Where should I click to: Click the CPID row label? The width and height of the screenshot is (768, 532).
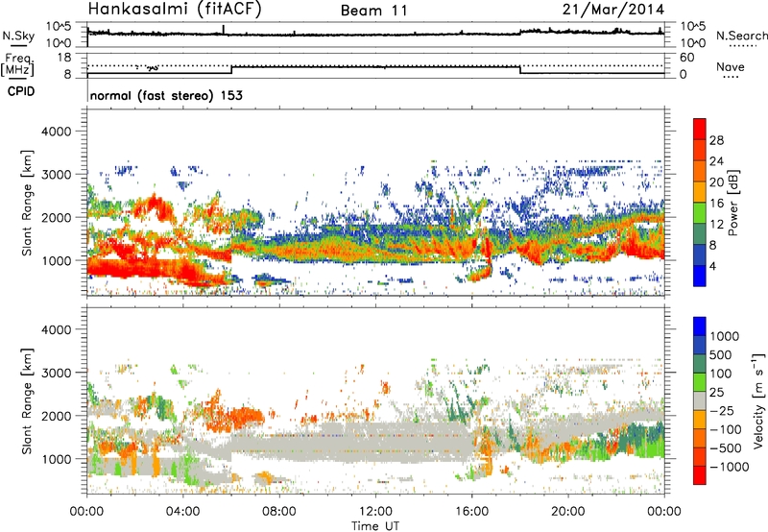click(21, 91)
